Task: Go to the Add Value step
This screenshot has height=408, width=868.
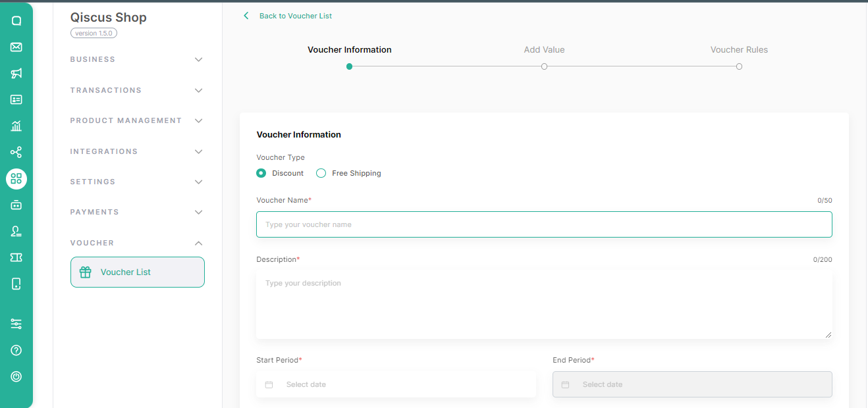Action: pyautogui.click(x=544, y=66)
